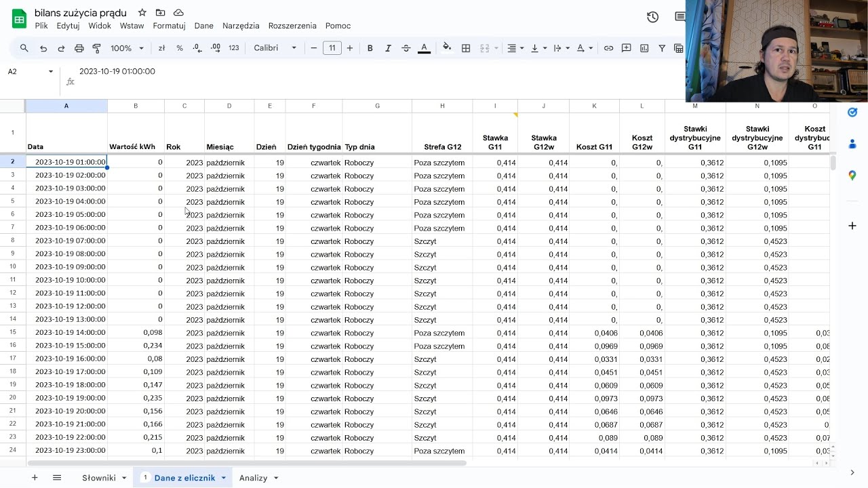868x488 pixels.
Task: Open Contacts icon in side panel
Action: (x=852, y=144)
